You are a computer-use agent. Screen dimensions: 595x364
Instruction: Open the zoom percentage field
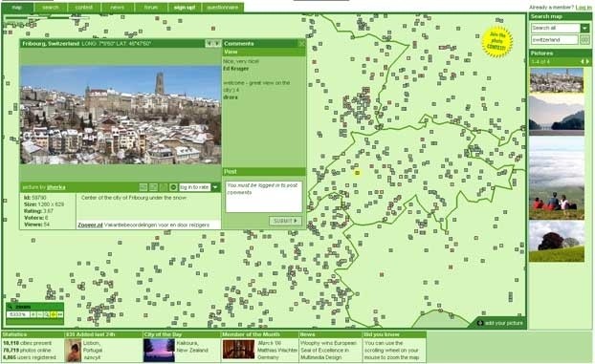[x=18, y=314]
